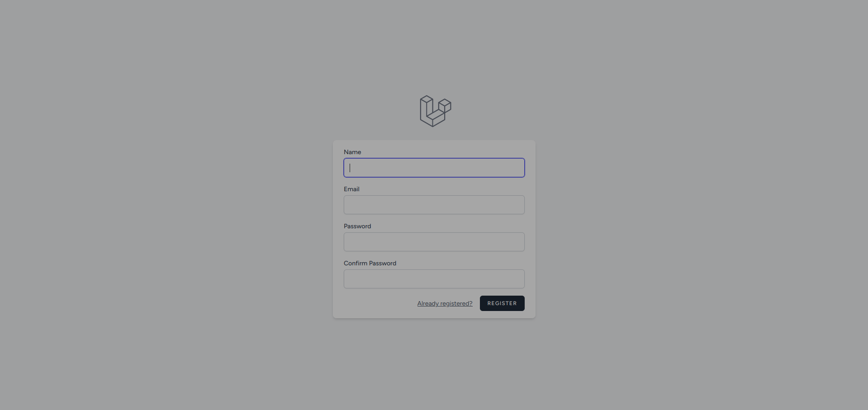Hit the dark REGISTER button
Viewport: 868px width, 410px height.
(502, 303)
